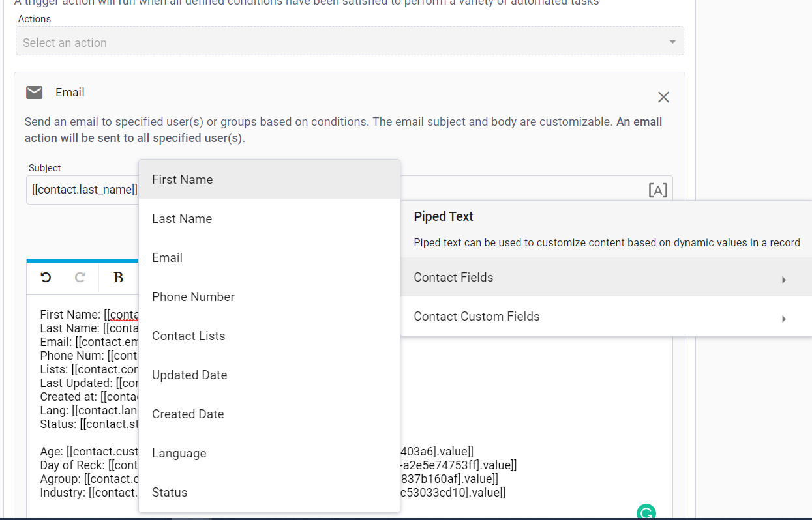The height and width of the screenshot is (520, 812).
Task: Expand the Contact Fields submenu
Action: [x=606, y=278]
